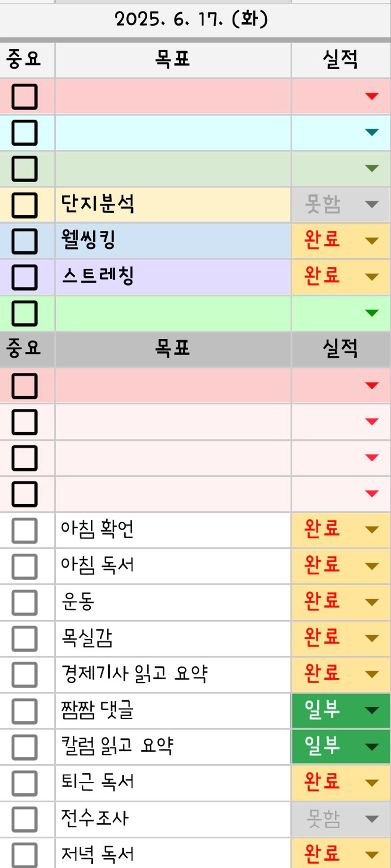Select the 목실감 goal cell
The image size is (391, 868).
pyautogui.click(x=173, y=639)
